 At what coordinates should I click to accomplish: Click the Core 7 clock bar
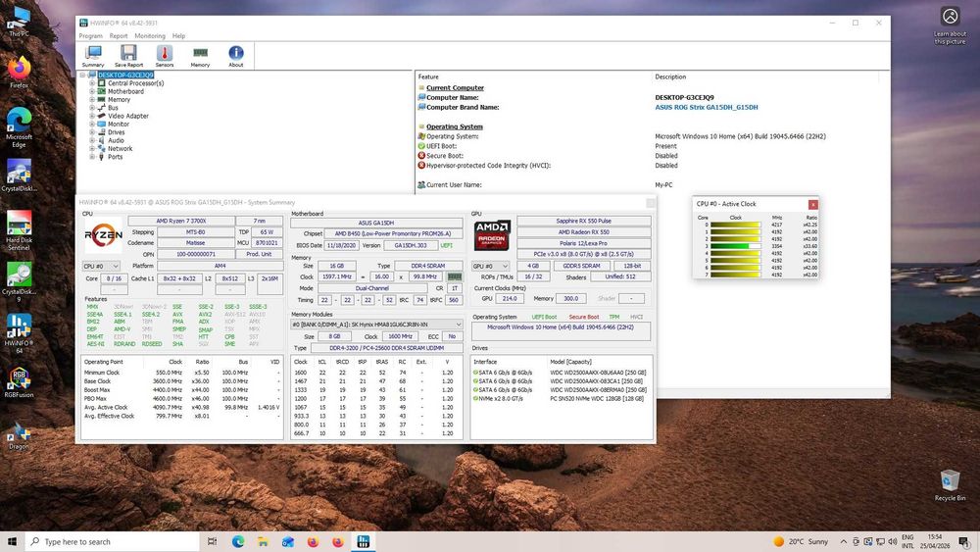[x=736, y=276]
